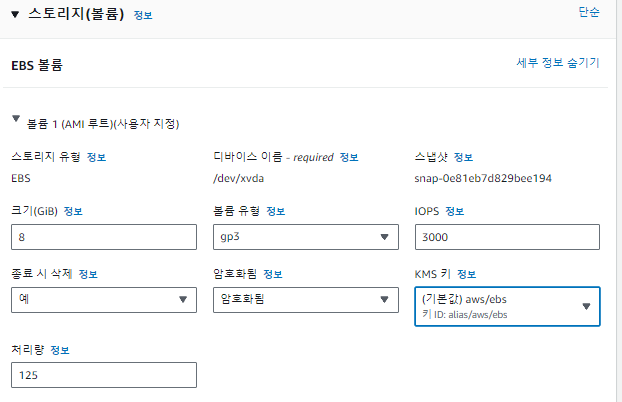Image resolution: width=622 pixels, height=402 pixels.
Task: Open the 종료 시 삭제 dropdown showing 예
Action: coord(104,300)
